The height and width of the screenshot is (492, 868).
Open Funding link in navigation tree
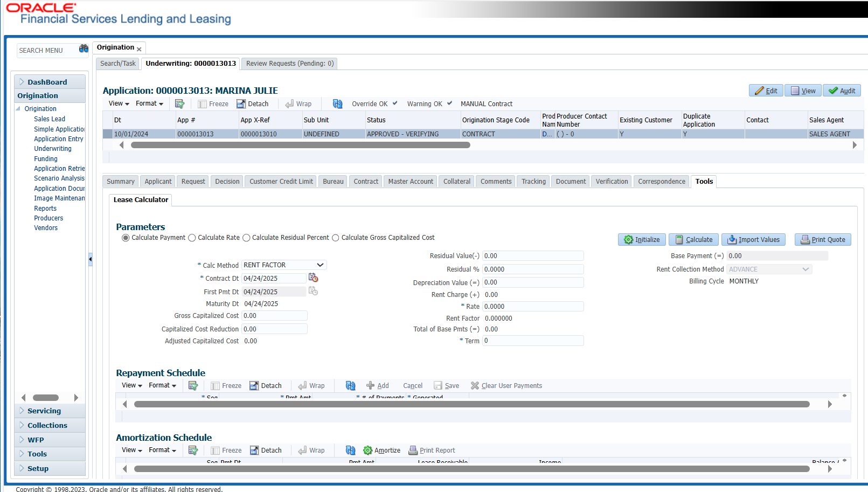(46, 159)
